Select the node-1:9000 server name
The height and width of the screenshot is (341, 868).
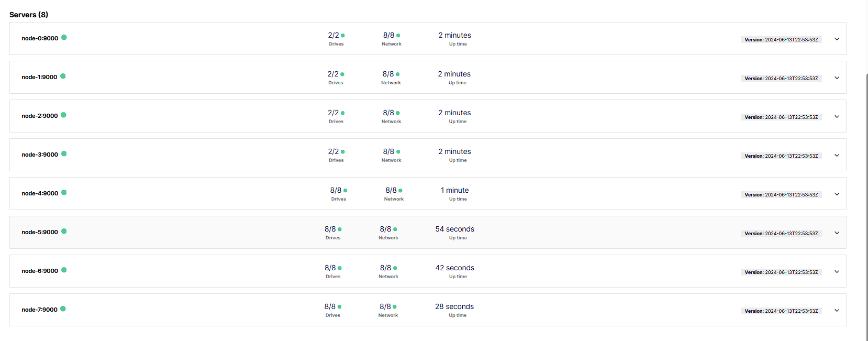39,77
